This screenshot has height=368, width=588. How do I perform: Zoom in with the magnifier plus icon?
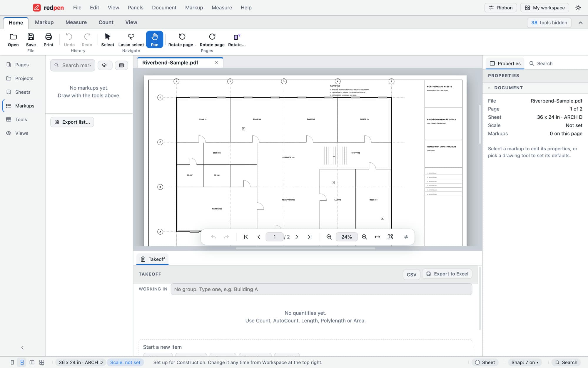364,237
